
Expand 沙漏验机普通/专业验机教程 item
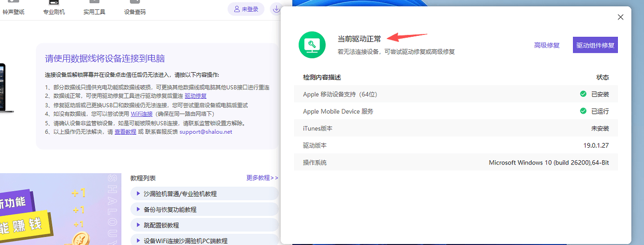(x=205, y=194)
